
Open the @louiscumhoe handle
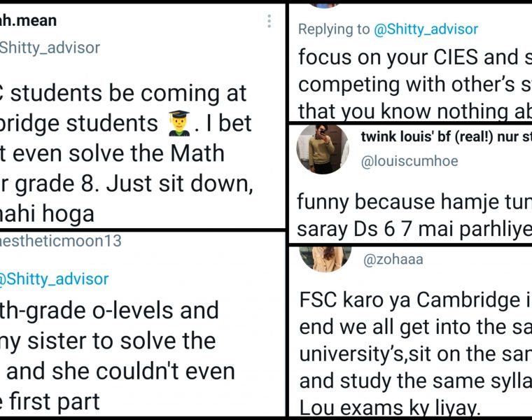(x=409, y=162)
